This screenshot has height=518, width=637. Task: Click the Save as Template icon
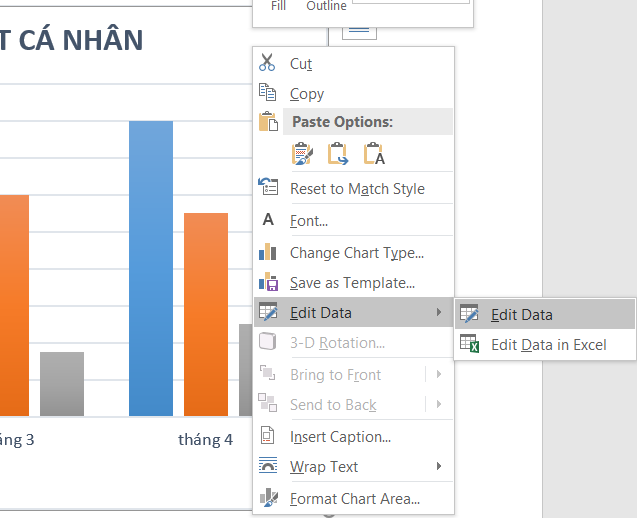pyautogui.click(x=269, y=282)
